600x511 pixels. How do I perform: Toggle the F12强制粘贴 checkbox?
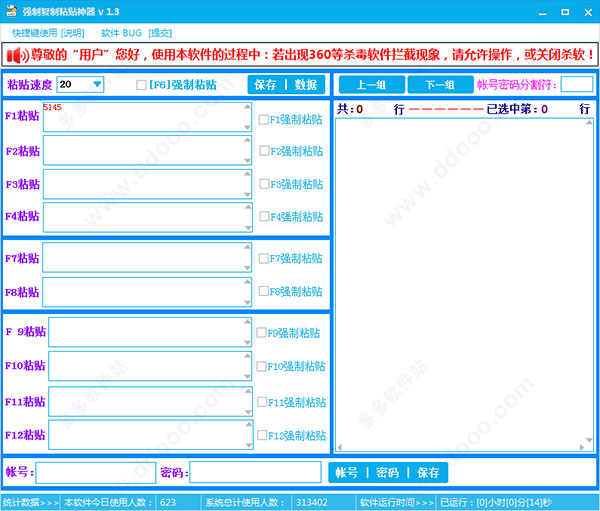click(x=262, y=435)
